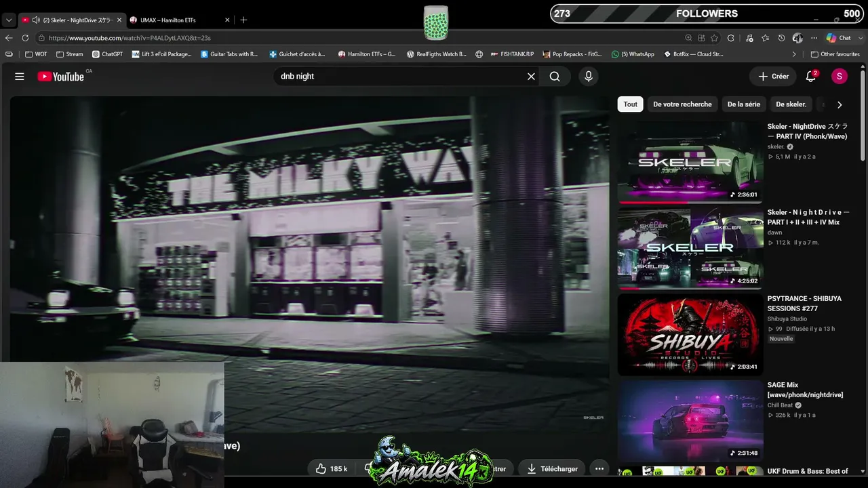This screenshot has height=488, width=868.
Task: Open the favourites list icon
Action: 766,38
